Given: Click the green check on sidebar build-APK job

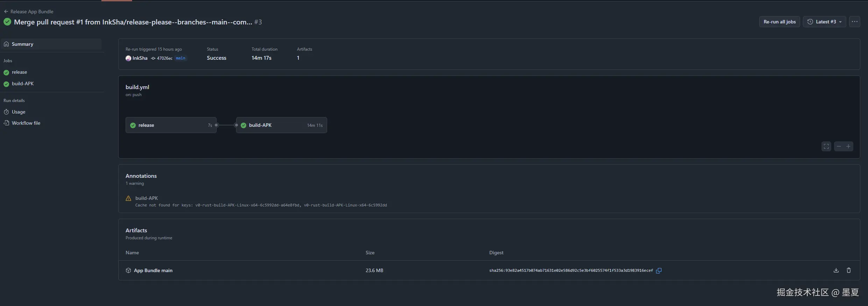Looking at the screenshot, I should (6, 84).
